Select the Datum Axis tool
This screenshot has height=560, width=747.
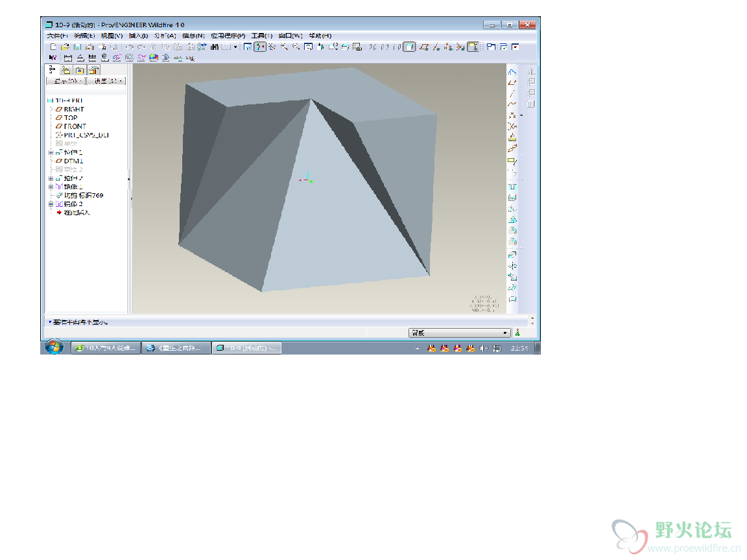(x=512, y=93)
